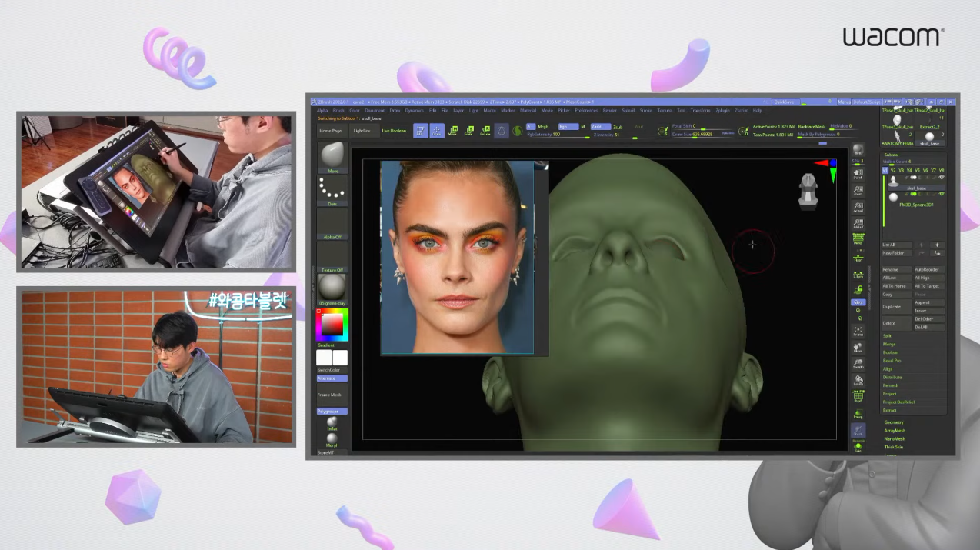
Task: Toggle the Floor grid
Action: [858, 258]
